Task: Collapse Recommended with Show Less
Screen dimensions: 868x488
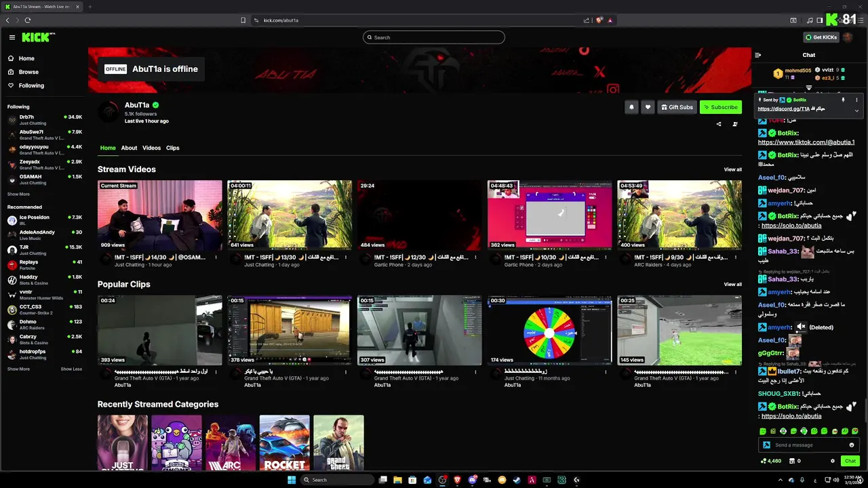Action: click(71, 369)
